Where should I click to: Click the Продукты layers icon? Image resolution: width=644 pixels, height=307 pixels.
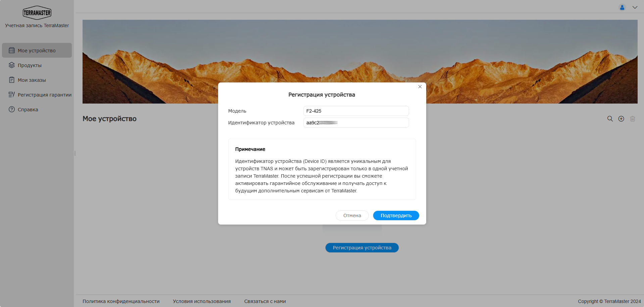tap(12, 65)
